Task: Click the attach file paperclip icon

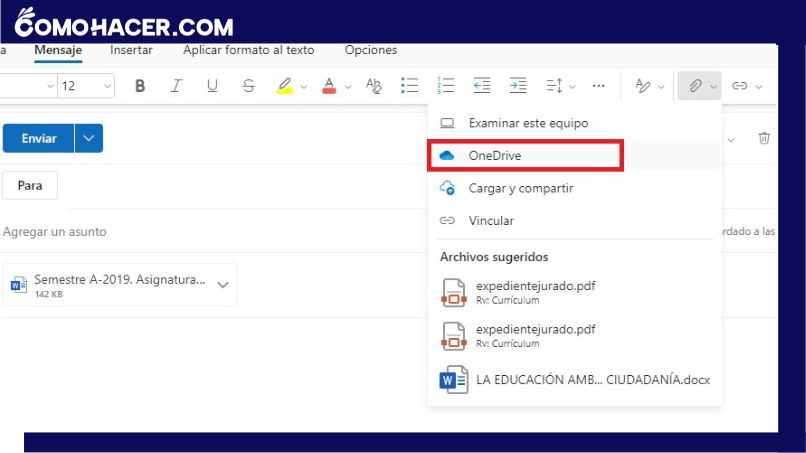Action: [x=695, y=85]
